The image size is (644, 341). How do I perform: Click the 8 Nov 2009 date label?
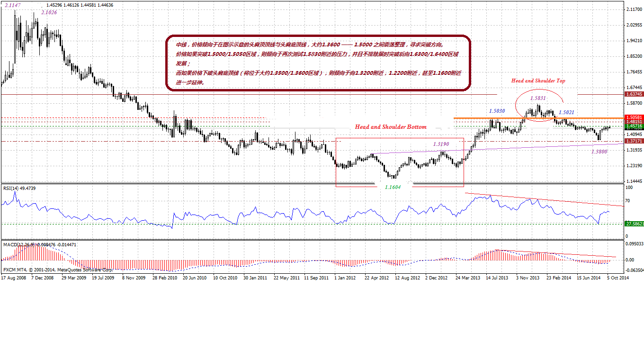pos(134,278)
